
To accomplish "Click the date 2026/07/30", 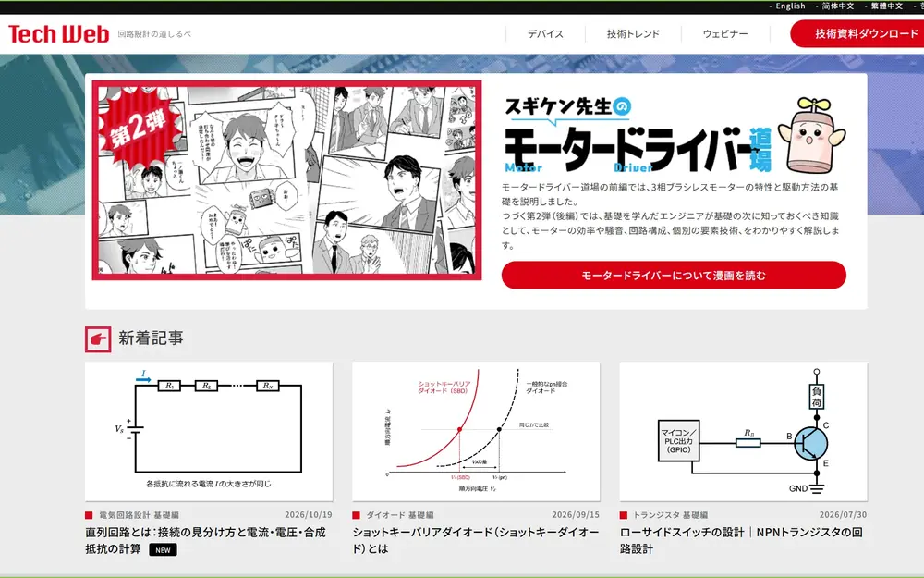I will pyautogui.click(x=843, y=515).
